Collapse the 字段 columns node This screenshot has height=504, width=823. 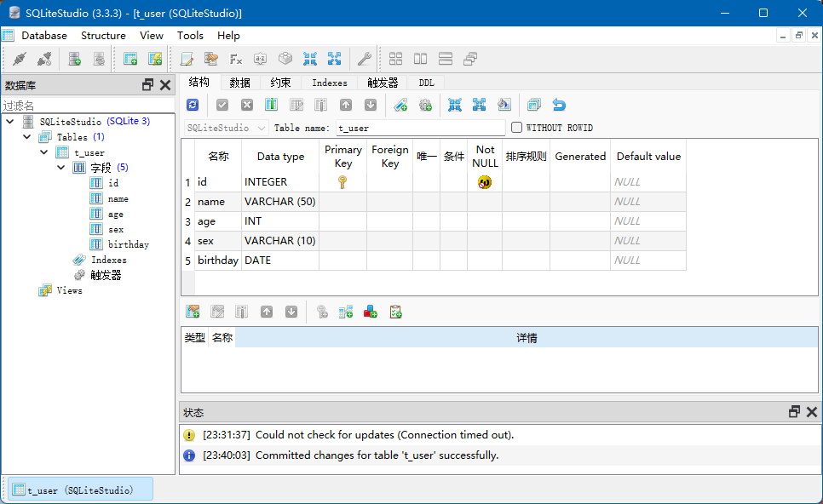pos(60,168)
